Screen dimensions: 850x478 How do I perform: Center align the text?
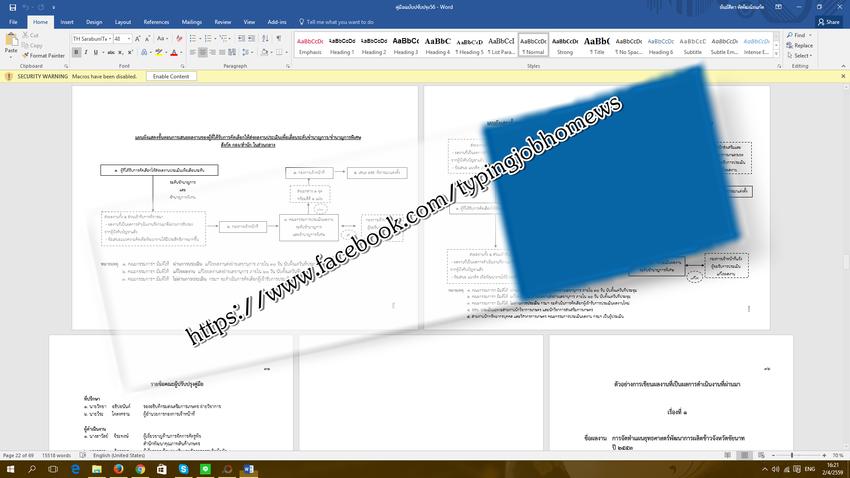pos(202,52)
